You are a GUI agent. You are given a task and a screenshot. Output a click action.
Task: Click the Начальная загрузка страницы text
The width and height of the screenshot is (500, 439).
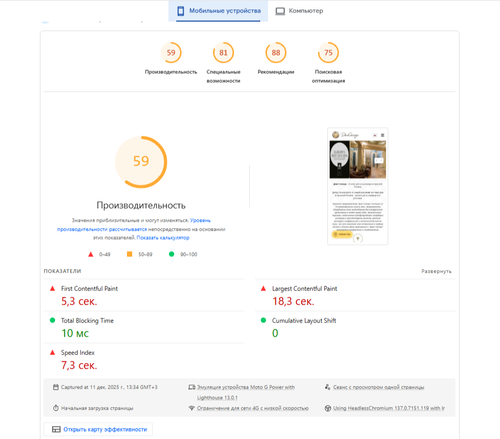click(x=97, y=408)
